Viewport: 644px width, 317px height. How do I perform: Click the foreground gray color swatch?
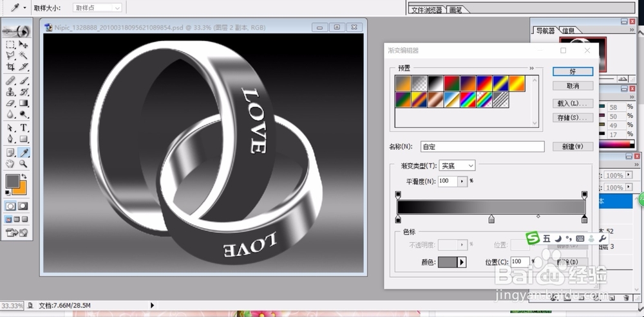point(13,181)
